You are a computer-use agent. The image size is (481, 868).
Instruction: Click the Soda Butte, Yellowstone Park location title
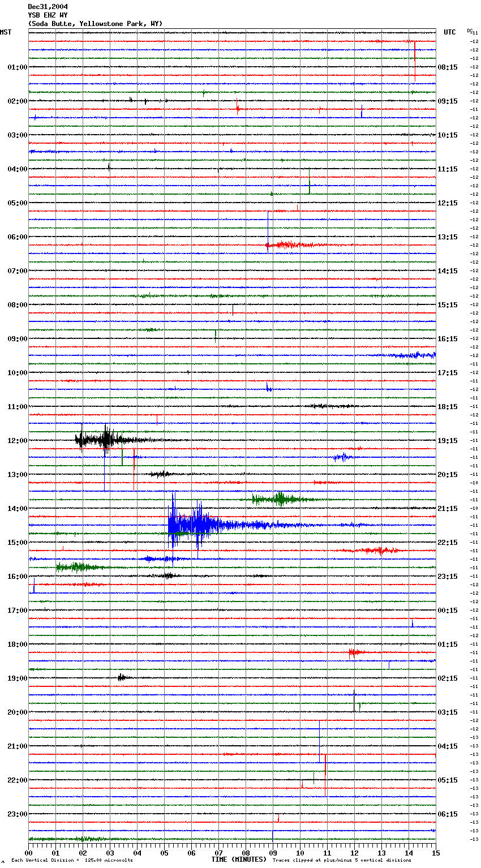[95, 24]
